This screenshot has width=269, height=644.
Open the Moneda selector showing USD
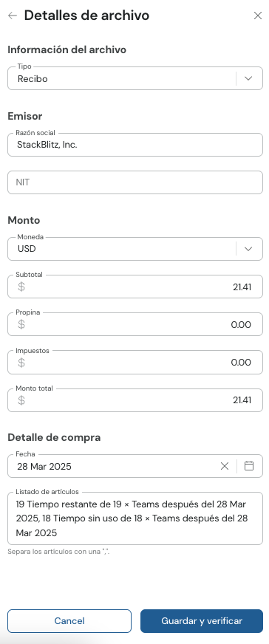pos(135,249)
